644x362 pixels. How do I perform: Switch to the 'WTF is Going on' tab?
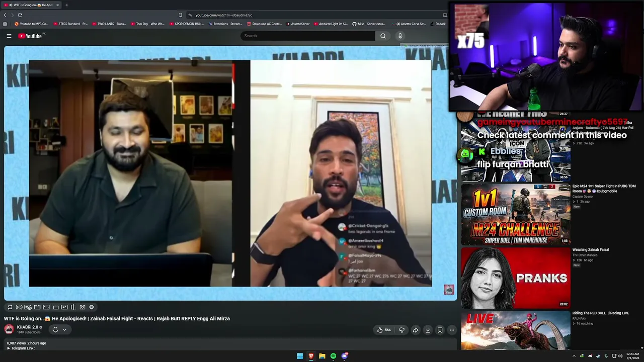(x=31, y=5)
